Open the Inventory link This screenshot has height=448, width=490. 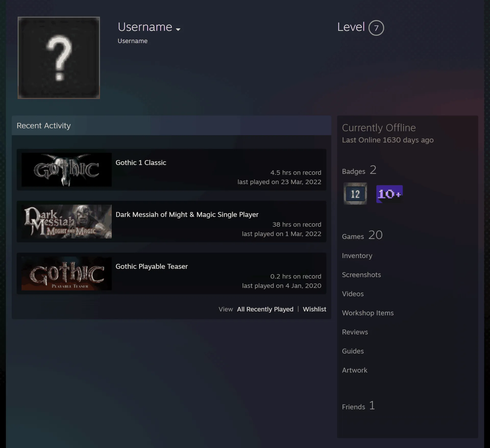pos(357,256)
